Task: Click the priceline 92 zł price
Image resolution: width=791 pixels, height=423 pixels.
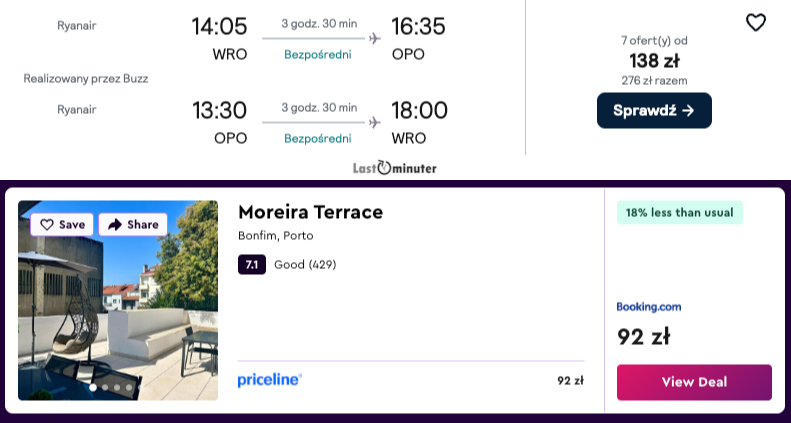Action: point(570,380)
